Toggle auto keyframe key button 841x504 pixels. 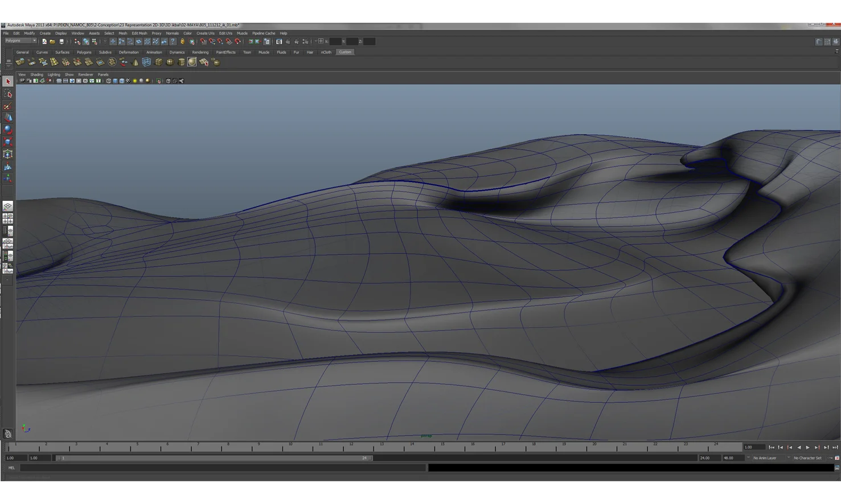pyautogui.click(x=836, y=458)
